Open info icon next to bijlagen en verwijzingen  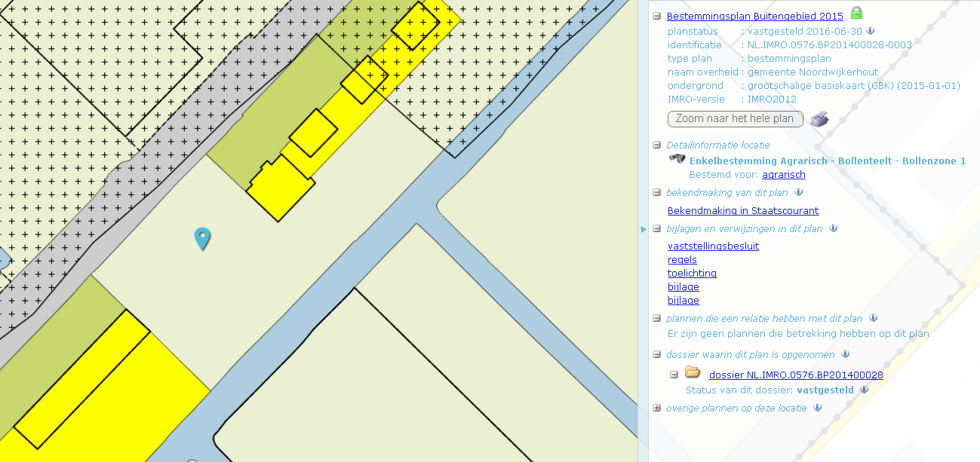coord(833,228)
